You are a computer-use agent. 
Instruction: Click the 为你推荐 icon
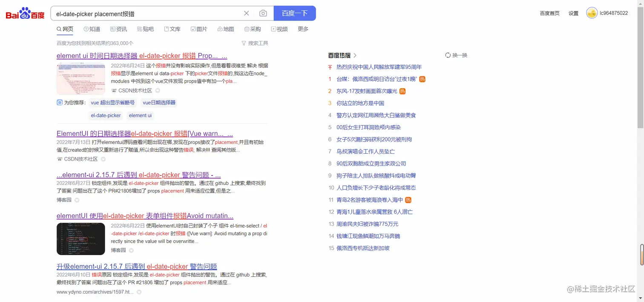60,103
